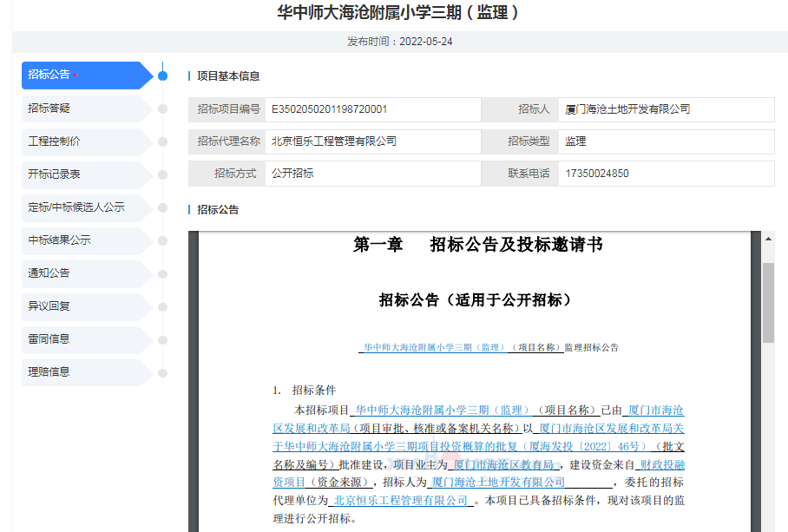Screen dimensions: 788x532
Task: Click contact phone 17350024850
Action: coord(596,174)
